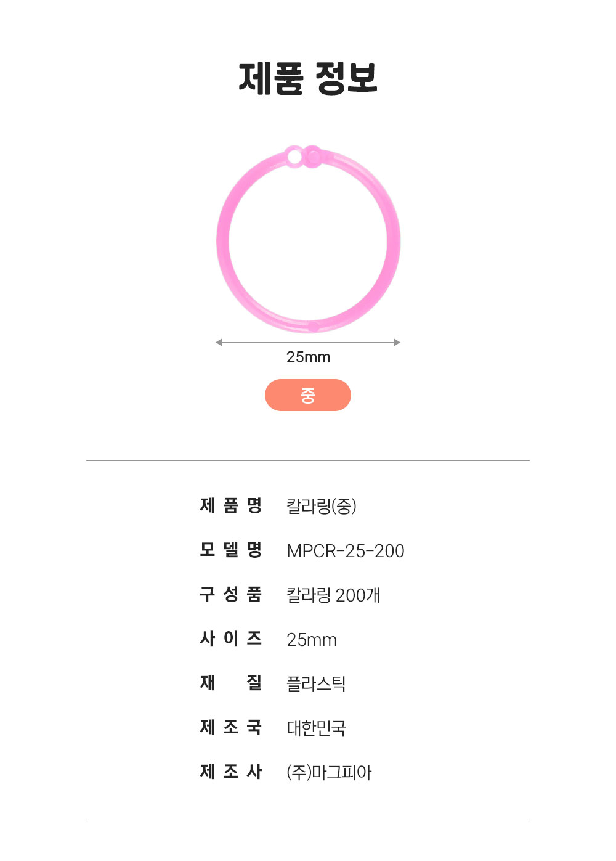Select the 25mm value in the 사이즈 row
616x861 pixels.
click(312, 640)
